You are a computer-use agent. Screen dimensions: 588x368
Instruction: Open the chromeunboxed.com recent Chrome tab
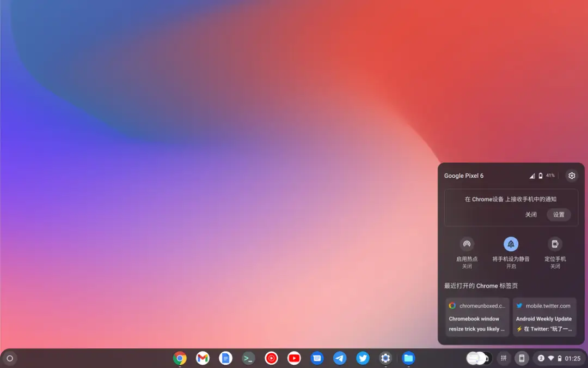click(476, 317)
